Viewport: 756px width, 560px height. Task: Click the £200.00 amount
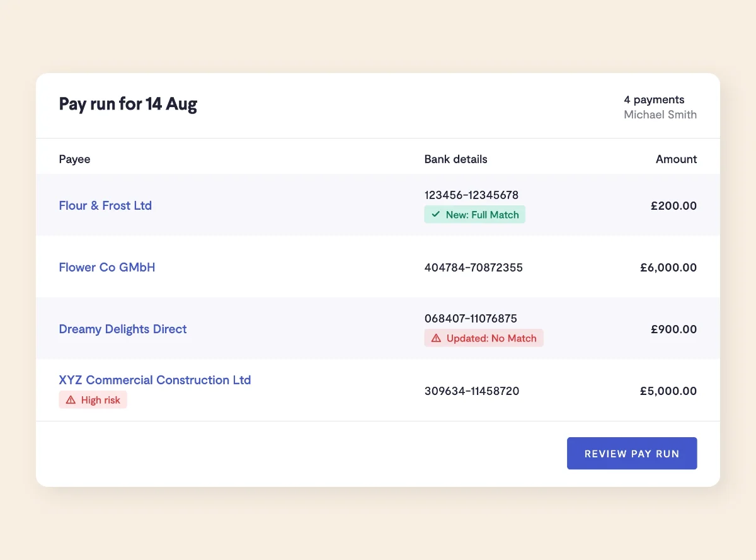(x=674, y=206)
